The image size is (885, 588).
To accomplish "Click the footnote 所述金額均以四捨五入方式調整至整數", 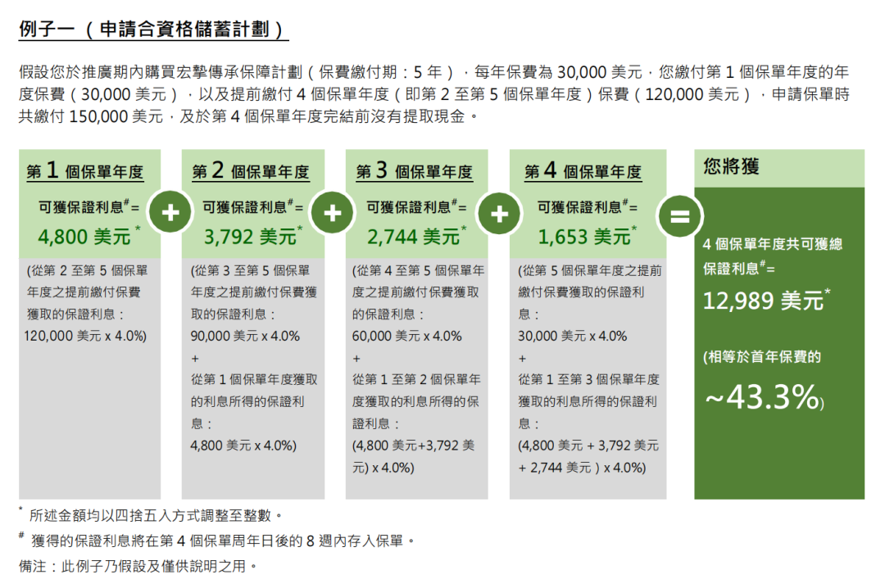I will (155, 516).
